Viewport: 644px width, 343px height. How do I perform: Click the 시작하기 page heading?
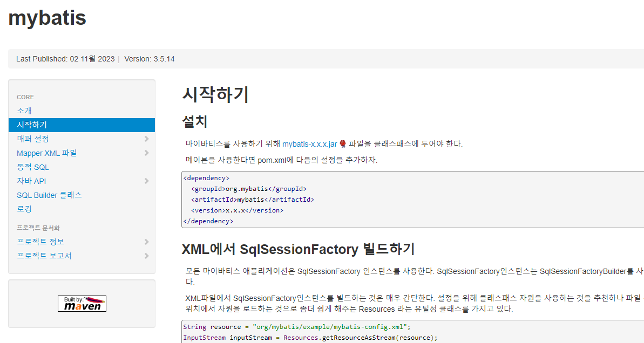click(x=215, y=95)
